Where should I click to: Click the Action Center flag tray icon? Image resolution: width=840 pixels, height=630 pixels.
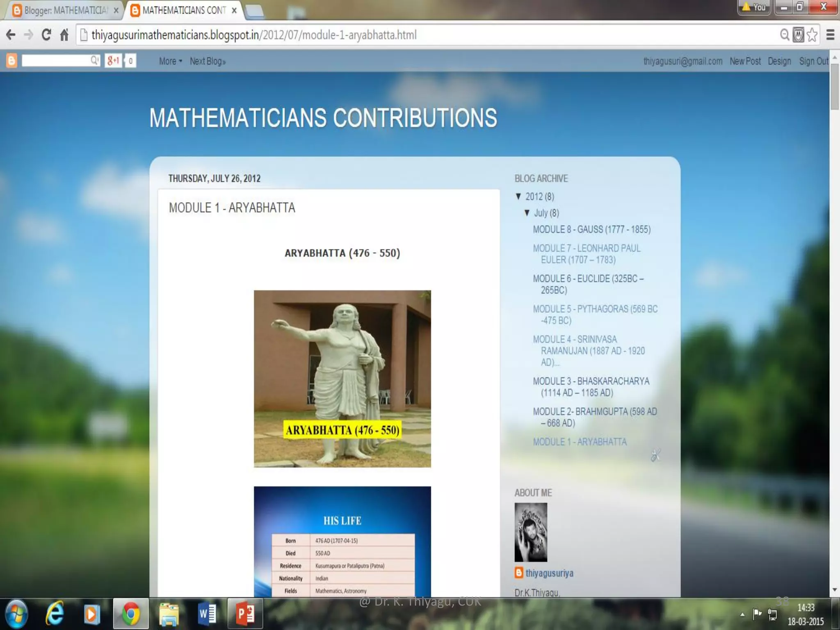pyautogui.click(x=757, y=614)
